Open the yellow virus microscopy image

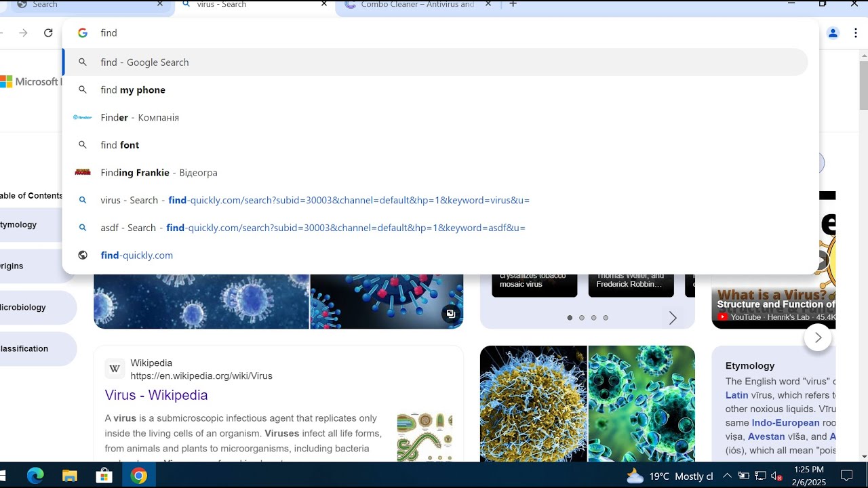point(534,404)
